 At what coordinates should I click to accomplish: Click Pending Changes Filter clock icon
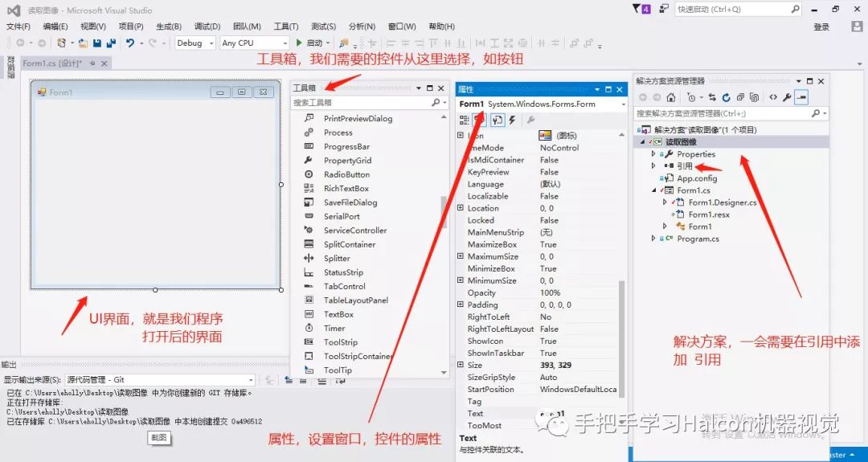[x=691, y=97]
